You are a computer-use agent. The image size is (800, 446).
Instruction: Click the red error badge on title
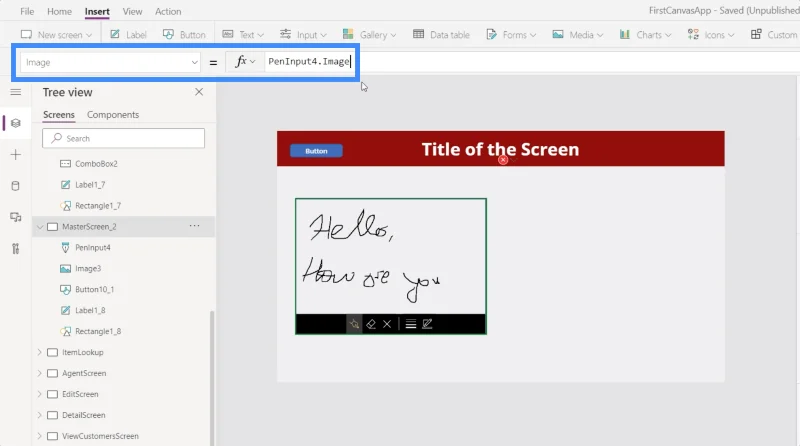coord(503,160)
